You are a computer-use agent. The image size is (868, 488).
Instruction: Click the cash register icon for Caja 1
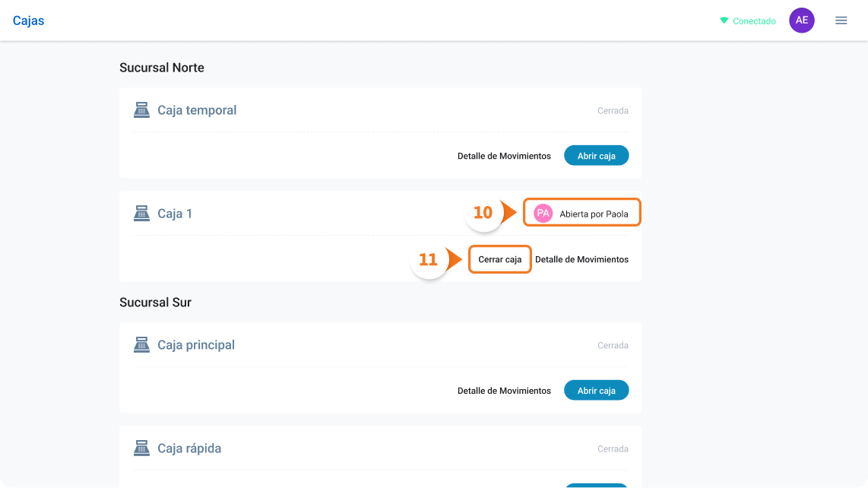pyautogui.click(x=141, y=214)
